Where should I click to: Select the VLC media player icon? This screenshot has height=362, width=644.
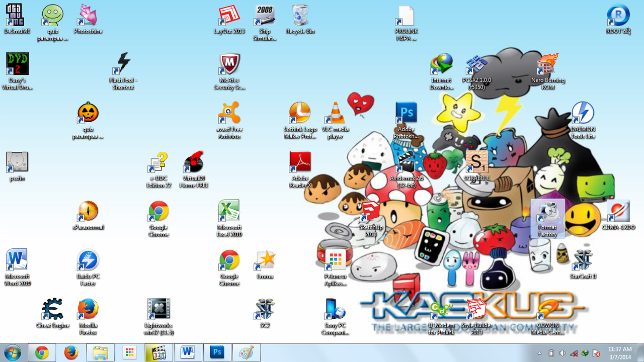coord(336,120)
